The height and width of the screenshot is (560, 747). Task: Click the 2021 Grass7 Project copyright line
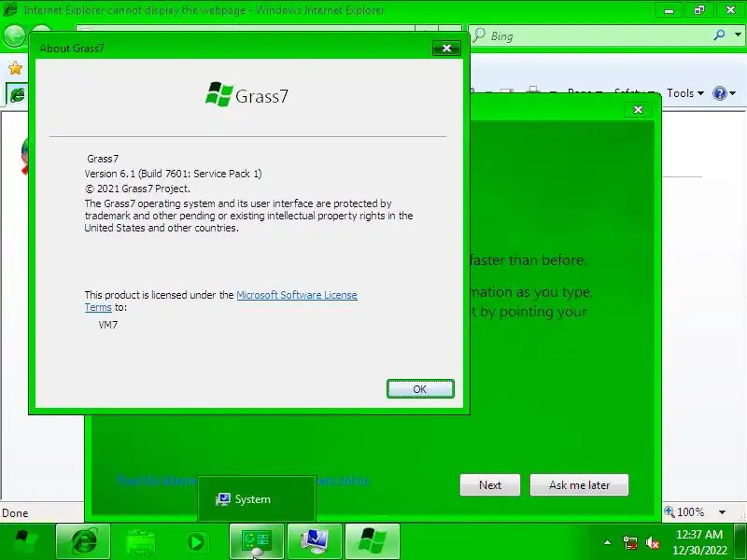click(137, 189)
